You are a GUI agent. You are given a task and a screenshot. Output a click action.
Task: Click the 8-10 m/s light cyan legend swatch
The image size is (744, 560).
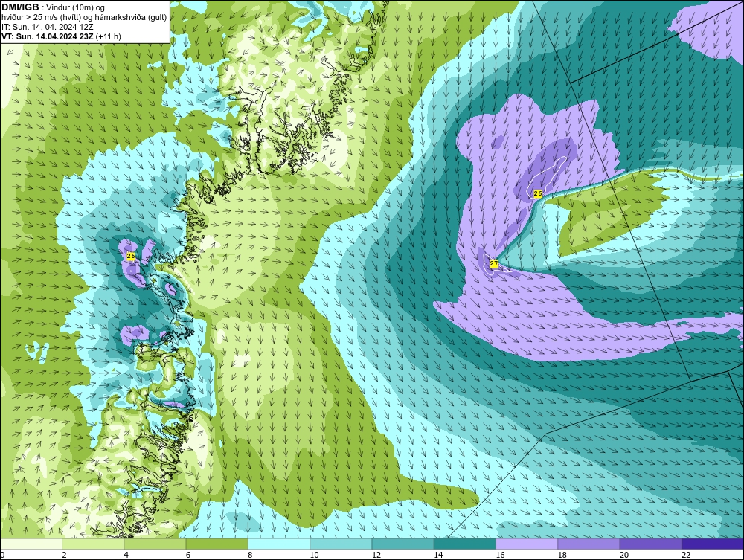click(x=279, y=544)
